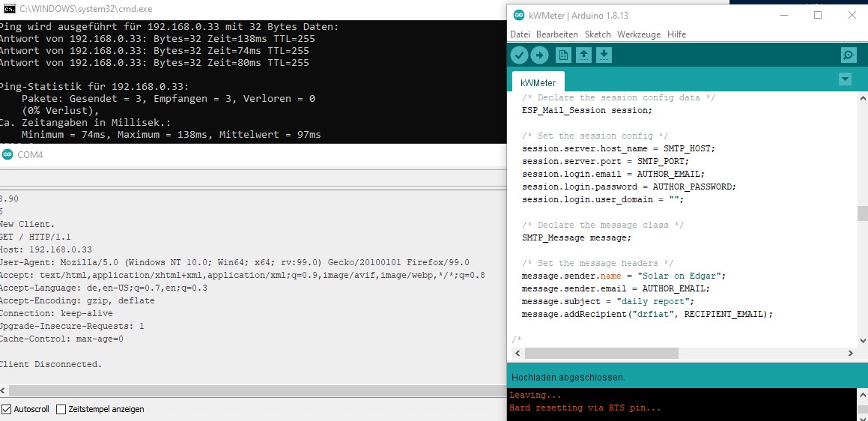
Task: Click the Upload arrow icon
Action: click(539, 55)
